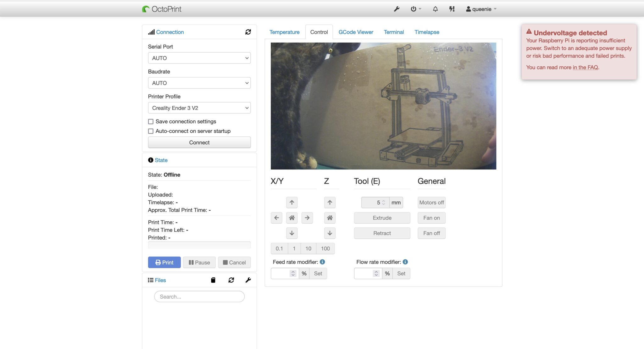The height and width of the screenshot is (349, 644).
Task: Jog X/Y left arrow
Action: click(276, 218)
